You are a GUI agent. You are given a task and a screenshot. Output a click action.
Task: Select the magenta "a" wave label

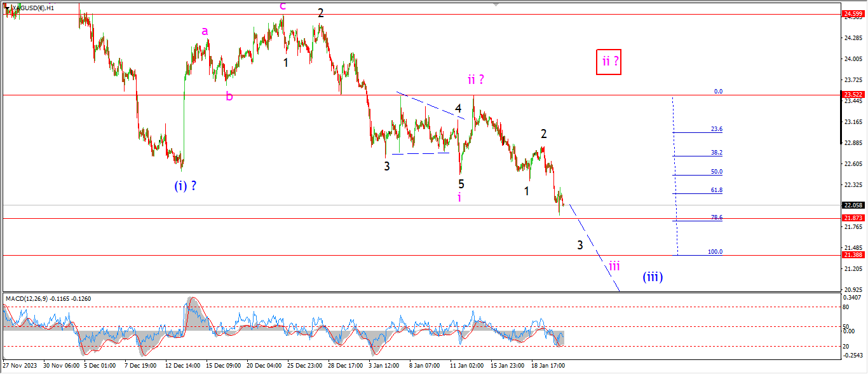(204, 31)
